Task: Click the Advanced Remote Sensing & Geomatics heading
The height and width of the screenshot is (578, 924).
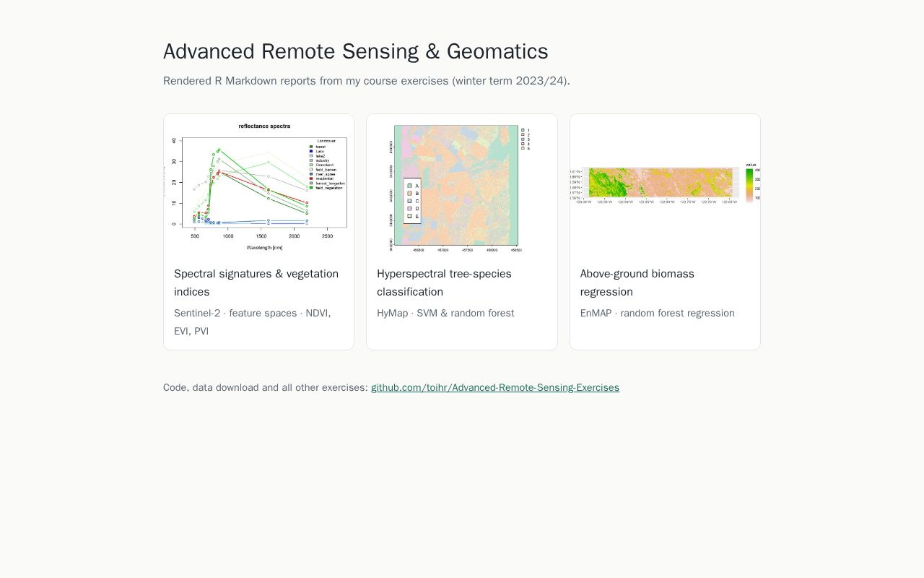Action: (355, 51)
